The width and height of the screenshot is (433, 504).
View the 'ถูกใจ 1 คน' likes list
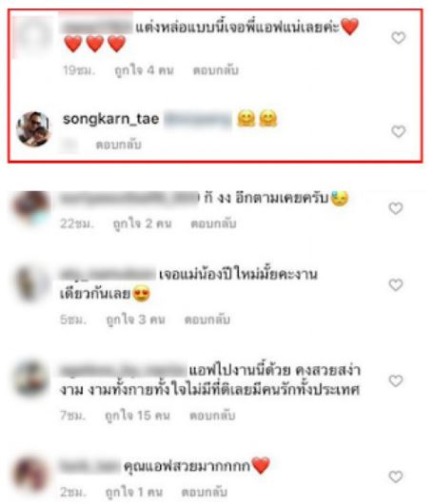coord(134,492)
